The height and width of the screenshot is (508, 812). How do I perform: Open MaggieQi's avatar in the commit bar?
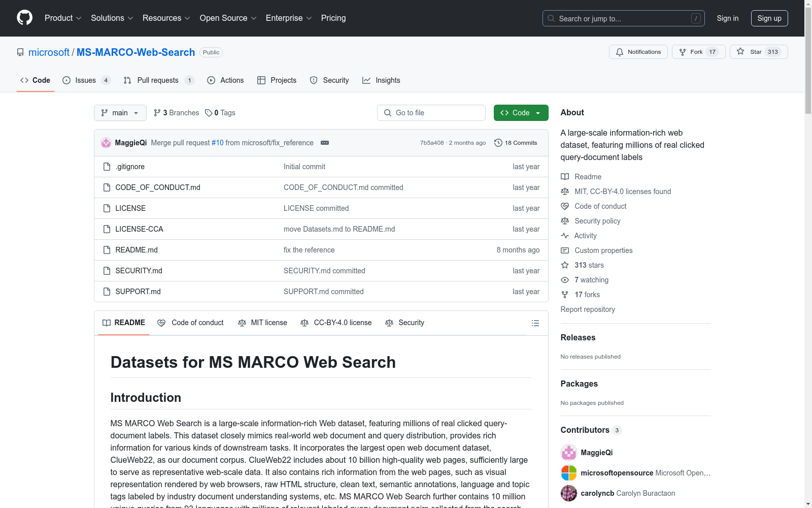coord(106,143)
